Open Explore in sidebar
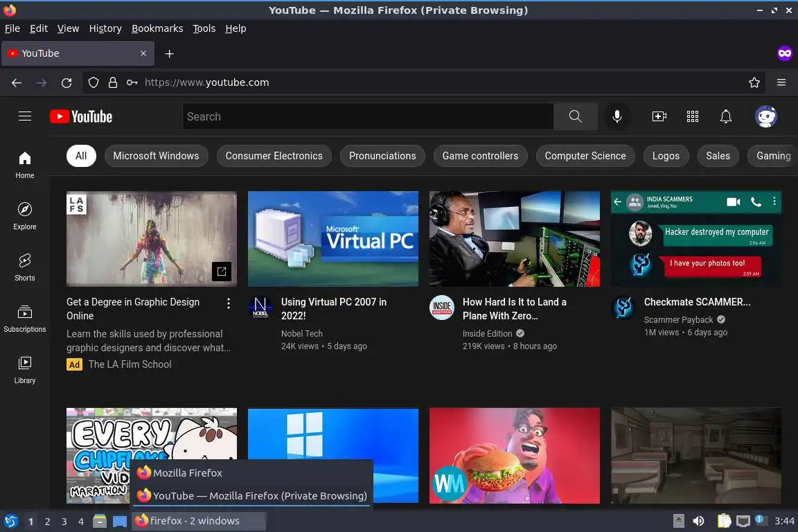 (25, 216)
